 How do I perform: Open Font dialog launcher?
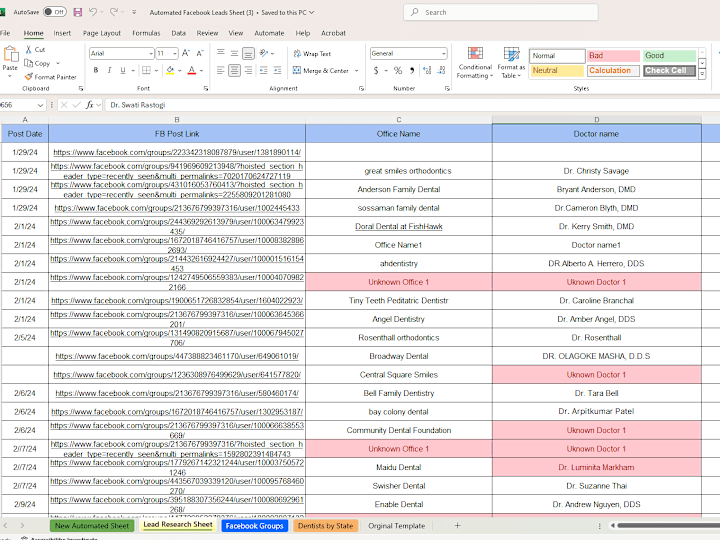coord(206,88)
